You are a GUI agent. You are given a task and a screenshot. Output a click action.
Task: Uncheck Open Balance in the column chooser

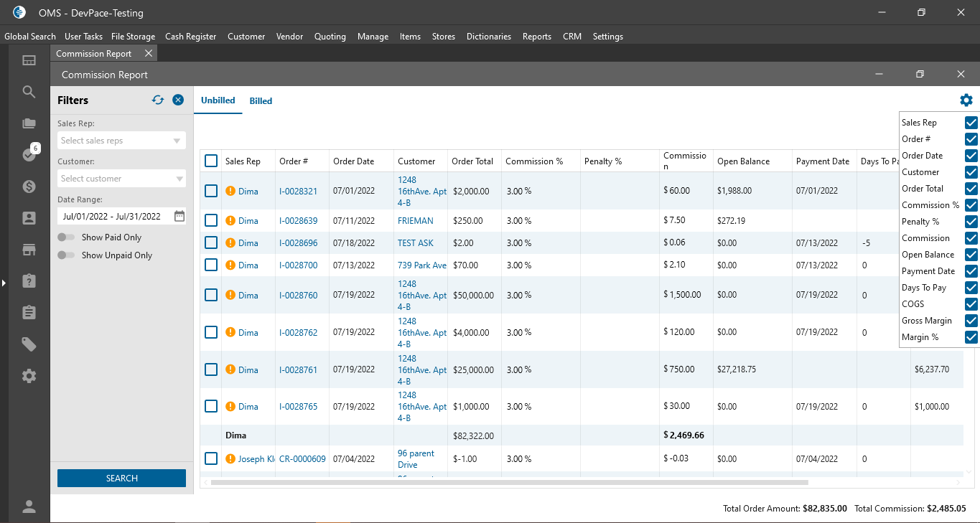pyautogui.click(x=971, y=255)
